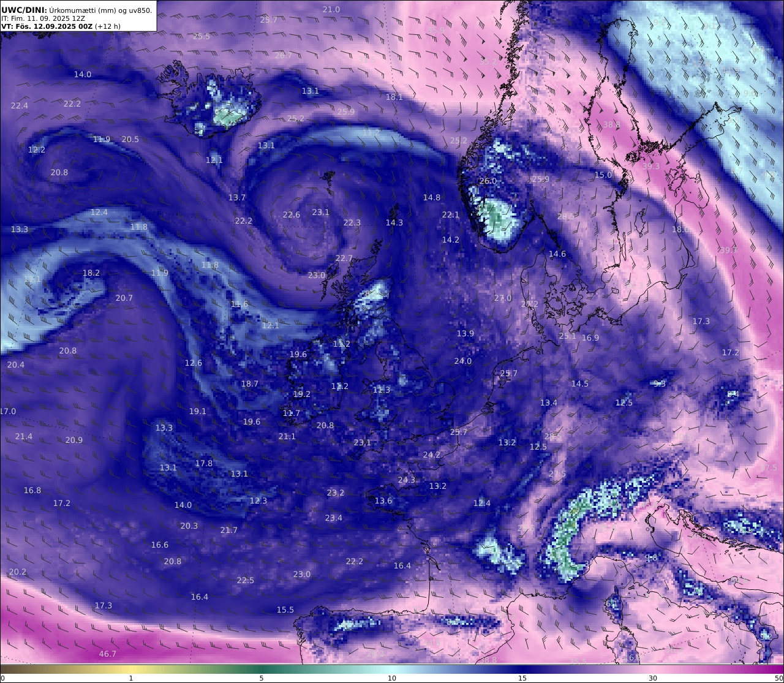The image size is (784, 683).
Task: Click the 16.9 value label
Action: [590, 338]
